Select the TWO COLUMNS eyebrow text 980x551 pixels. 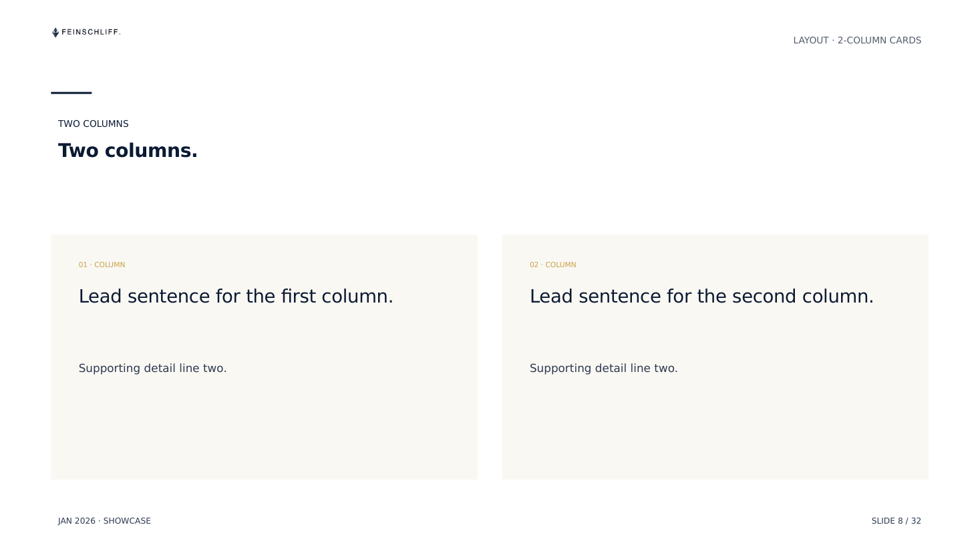94,124
